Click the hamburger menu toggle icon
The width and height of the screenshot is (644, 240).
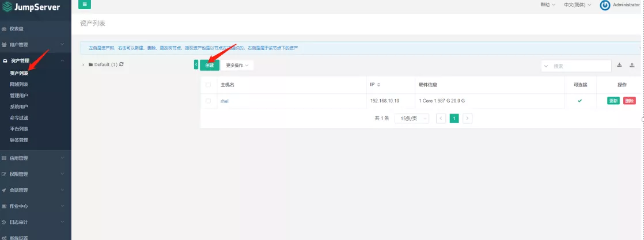pyautogui.click(x=85, y=5)
